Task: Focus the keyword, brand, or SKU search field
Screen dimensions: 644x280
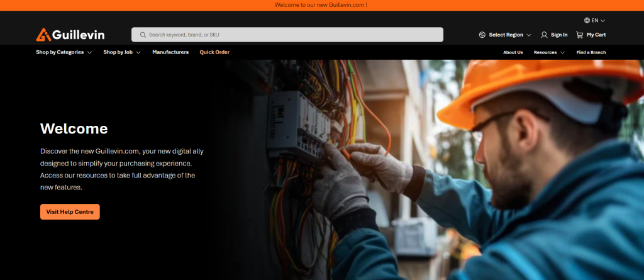Action: point(289,35)
